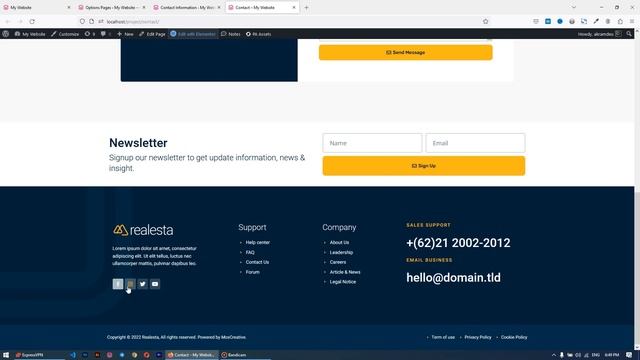The height and width of the screenshot is (360, 640).
Task: Open the YouTube social icon in footer
Action: pyautogui.click(x=155, y=284)
